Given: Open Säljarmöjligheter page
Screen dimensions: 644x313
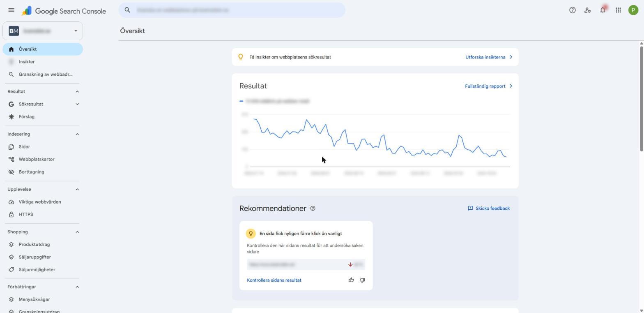Looking at the screenshot, I should tap(43, 270).
